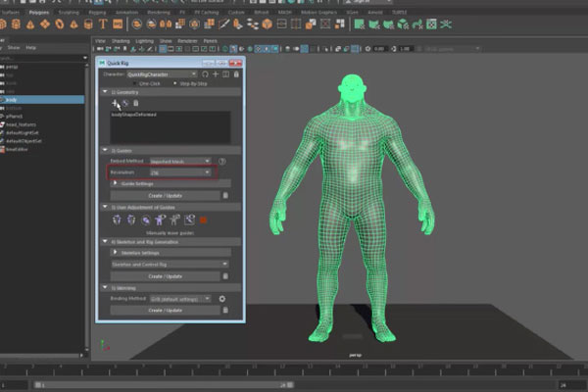Click Create / Update under Skinning
Viewport: 588px width, 392px height.
pos(165,310)
